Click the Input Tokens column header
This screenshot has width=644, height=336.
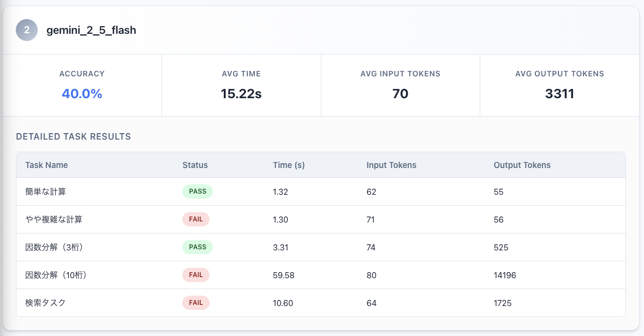tap(391, 165)
